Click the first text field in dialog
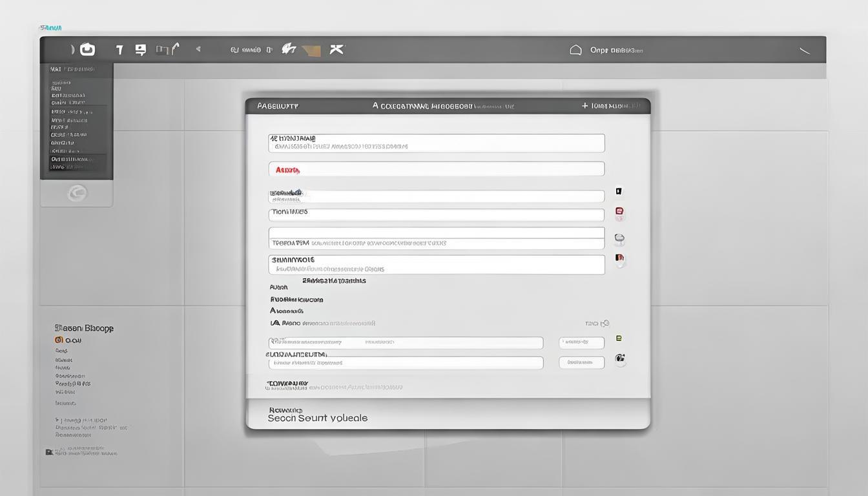Image resolution: width=868 pixels, height=496 pixels. pyautogui.click(x=436, y=143)
